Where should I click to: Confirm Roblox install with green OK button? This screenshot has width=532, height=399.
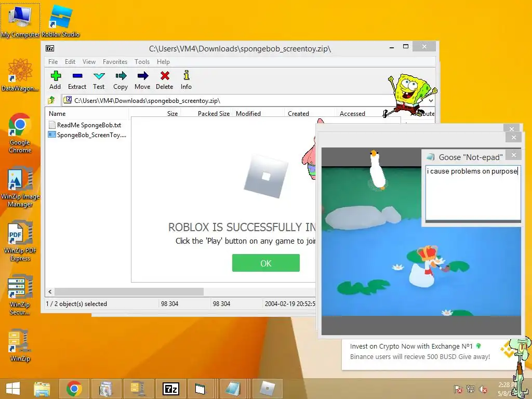(x=266, y=263)
